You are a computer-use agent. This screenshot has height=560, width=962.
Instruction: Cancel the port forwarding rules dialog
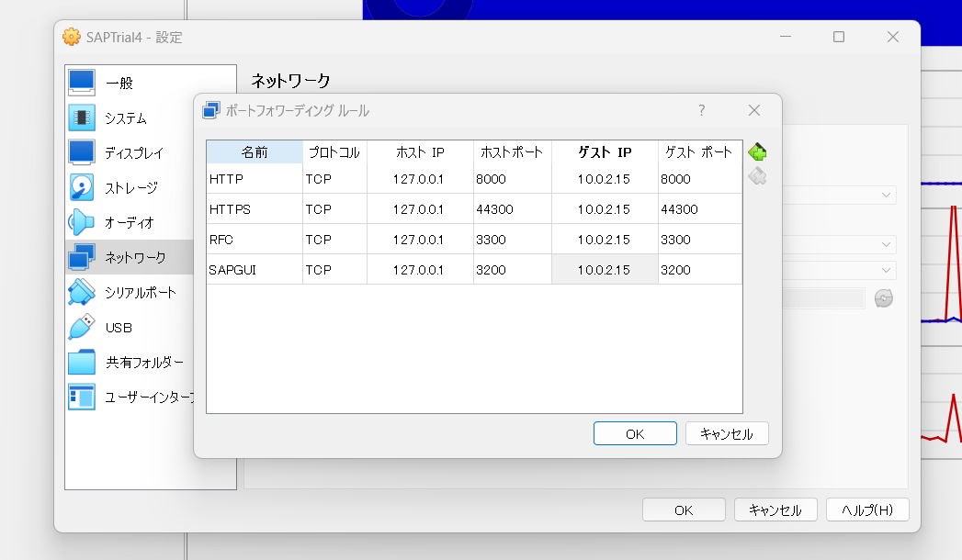pyautogui.click(x=727, y=432)
